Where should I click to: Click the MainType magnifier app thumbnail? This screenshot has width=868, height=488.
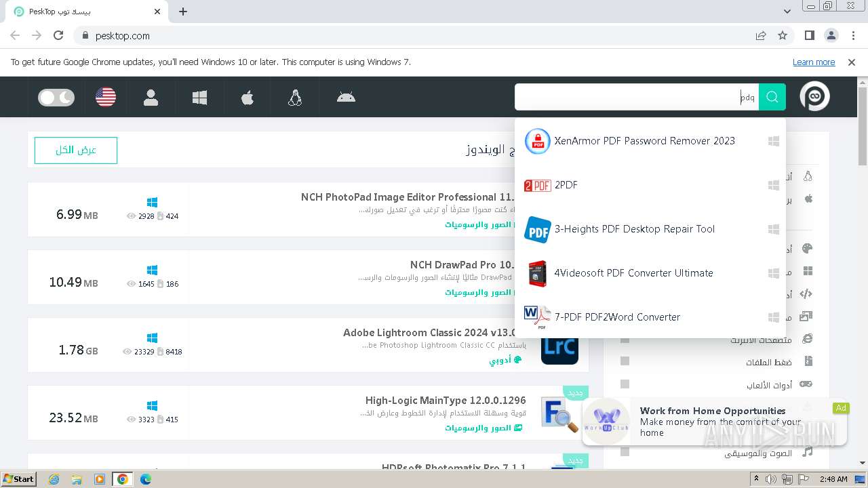[560, 415]
